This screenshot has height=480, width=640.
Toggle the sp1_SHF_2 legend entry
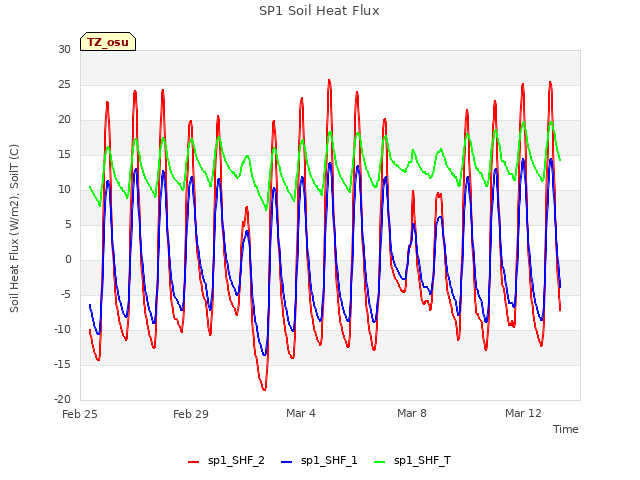226,460
